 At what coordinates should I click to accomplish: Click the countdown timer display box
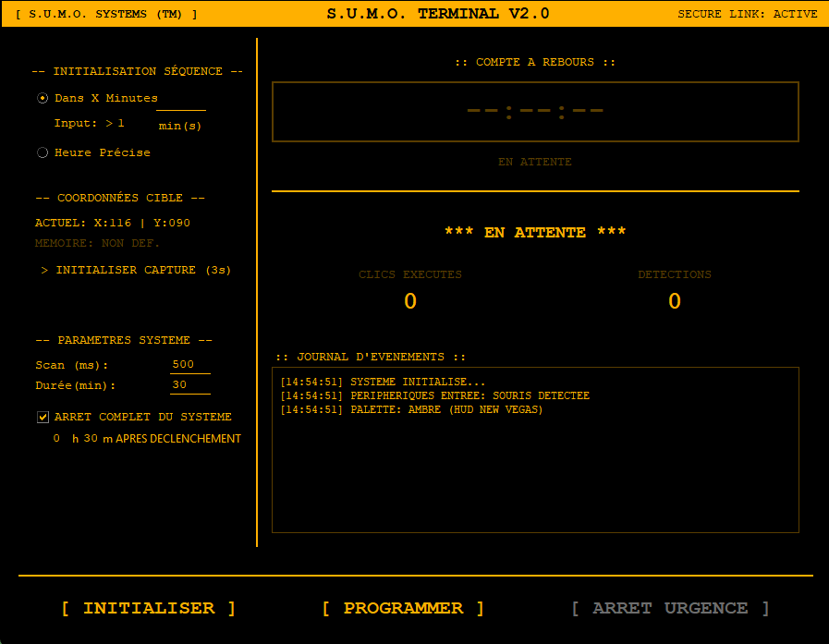(535, 112)
